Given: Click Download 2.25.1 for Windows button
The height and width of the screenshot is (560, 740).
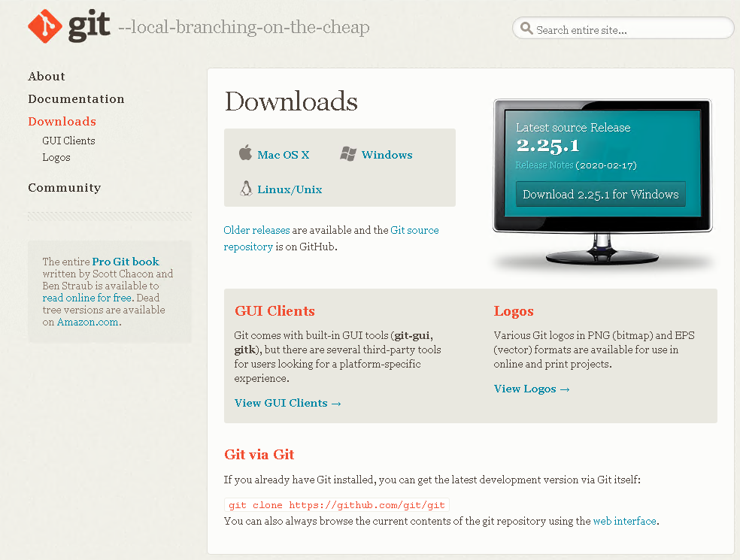Looking at the screenshot, I should point(600,194).
